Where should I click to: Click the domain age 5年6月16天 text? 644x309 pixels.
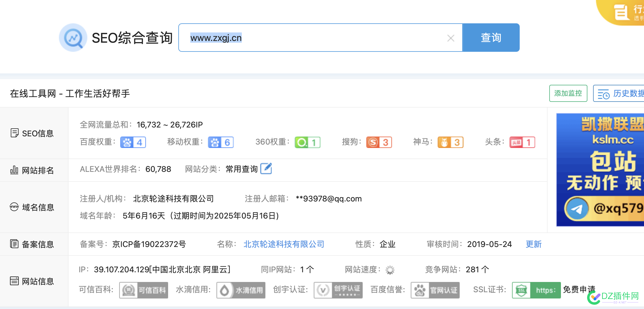[x=144, y=216]
